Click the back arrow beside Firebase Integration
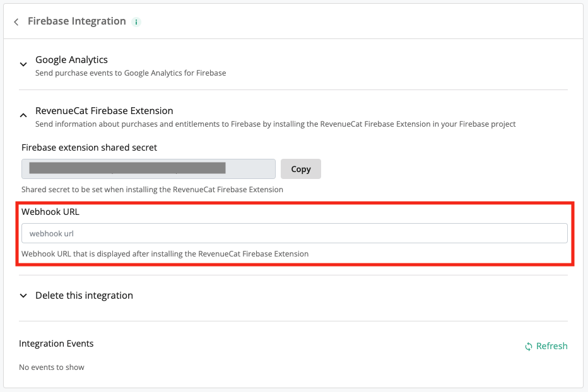 16,22
